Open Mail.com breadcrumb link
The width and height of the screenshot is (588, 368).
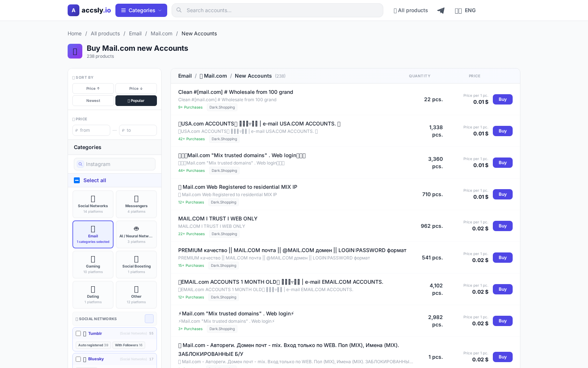161,33
